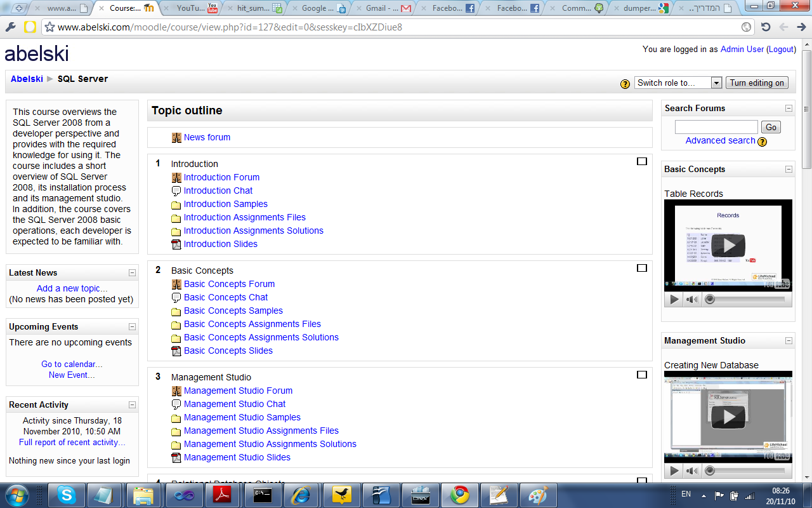Image resolution: width=812 pixels, height=508 pixels.
Task: Collapse the Management Studio side block
Action: [789, 341]
